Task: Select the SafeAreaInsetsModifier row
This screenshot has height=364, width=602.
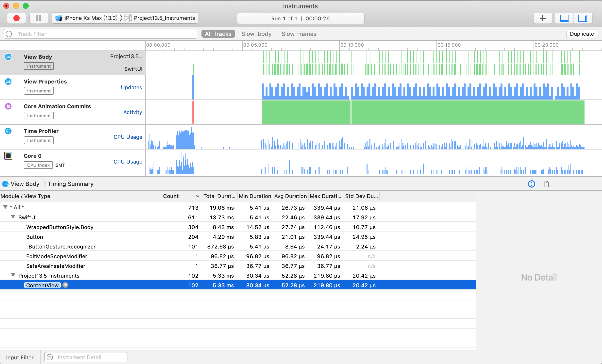Action: tap(238, 266)
